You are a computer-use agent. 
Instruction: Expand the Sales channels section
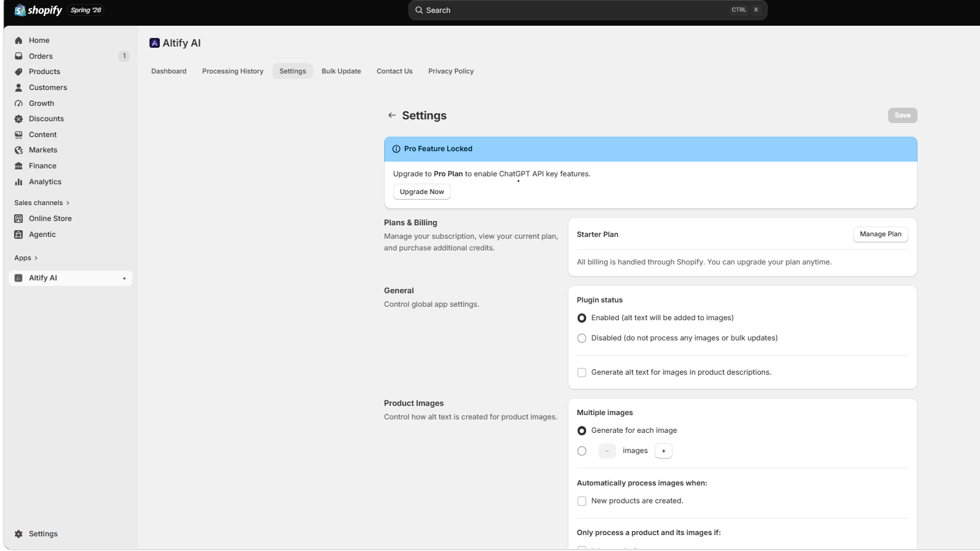[x=42, y=203]
